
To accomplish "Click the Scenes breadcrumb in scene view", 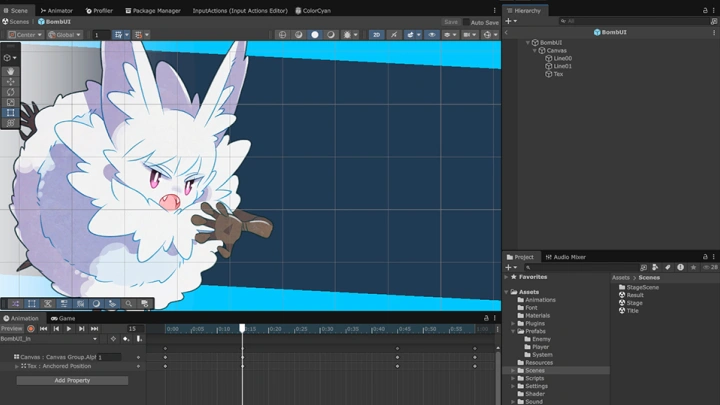I will pyautogui.click(x=15, y=22).
